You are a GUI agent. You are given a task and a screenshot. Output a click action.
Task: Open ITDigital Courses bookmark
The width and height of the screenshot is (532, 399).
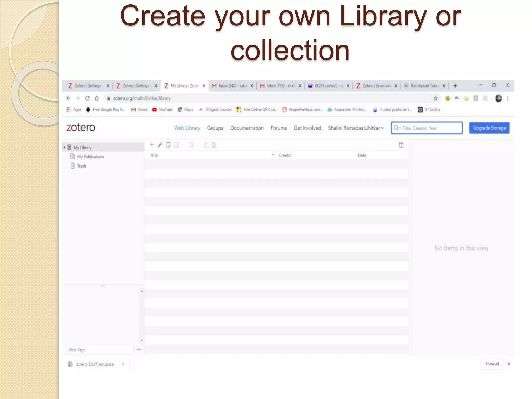pyautogui.click(x=215, y=110)
